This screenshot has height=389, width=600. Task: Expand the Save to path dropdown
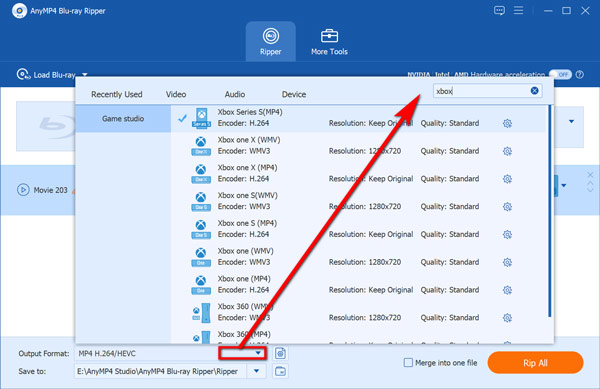point(256,371)
